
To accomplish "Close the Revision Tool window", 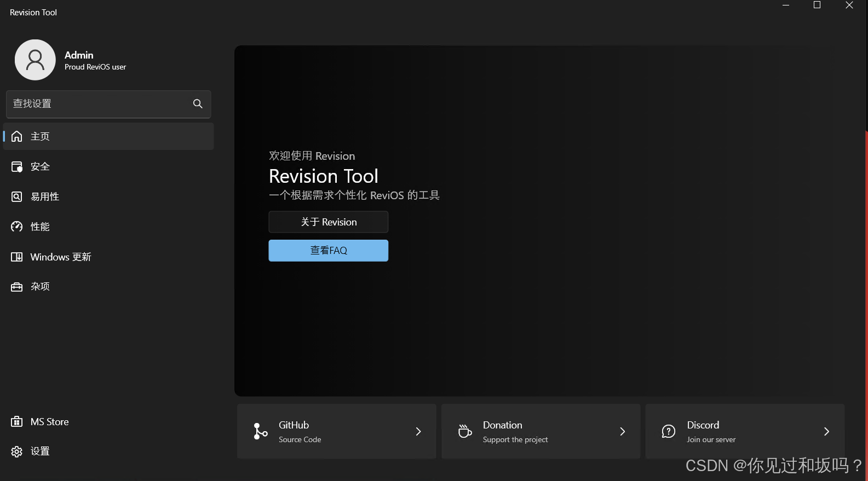I will tap(849, 5).
